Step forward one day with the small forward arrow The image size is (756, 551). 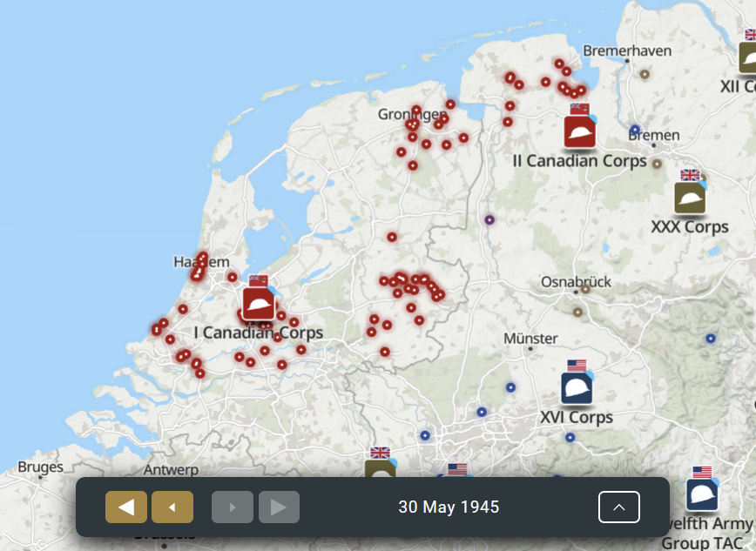(x=233, y=507)
